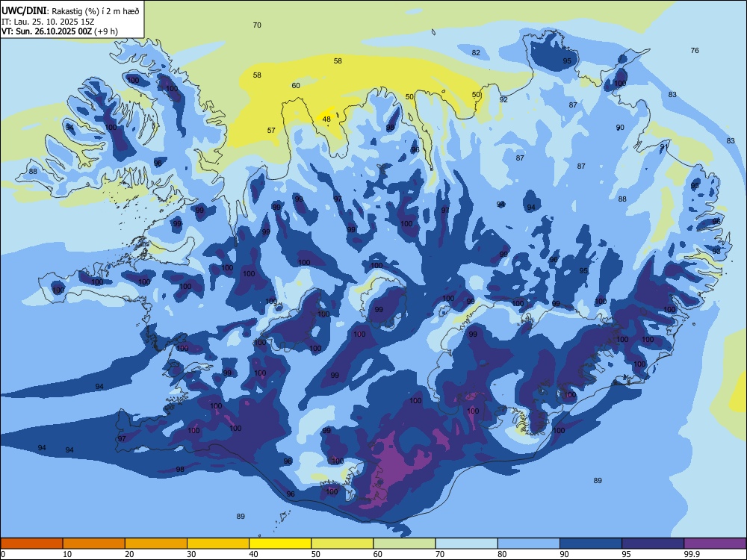Click the 92 humidity value on the map

pos(503,99)
